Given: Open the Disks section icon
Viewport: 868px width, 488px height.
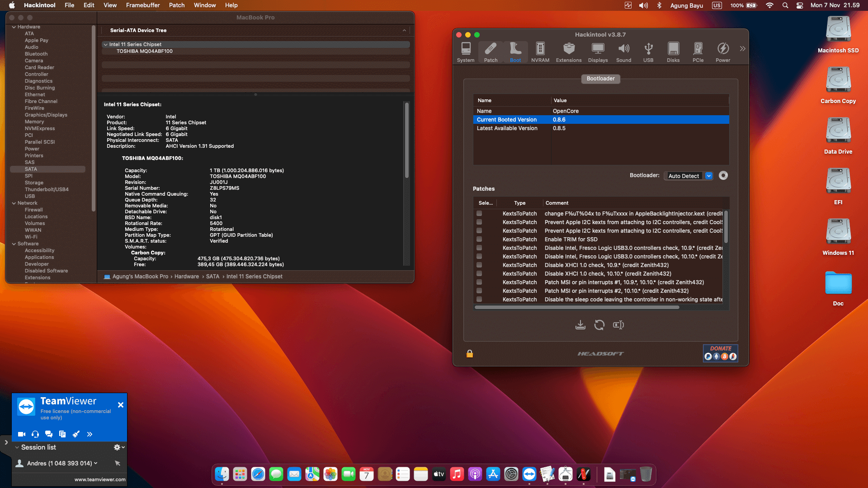Looking at the screenshot, I should (x=673, y=52).
